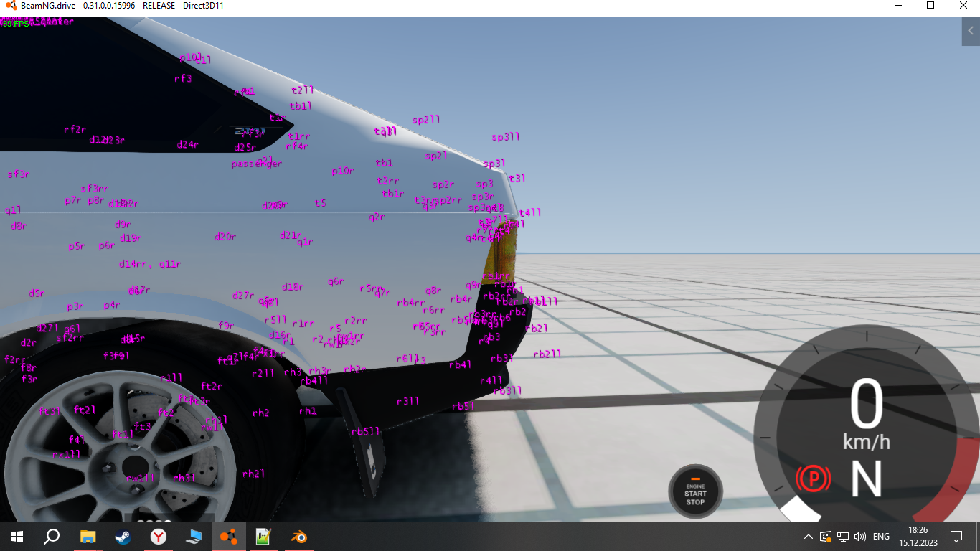Click the 'rb5ll' node label
The width and height of the screenshot is (980, 551).
point(365,432)
